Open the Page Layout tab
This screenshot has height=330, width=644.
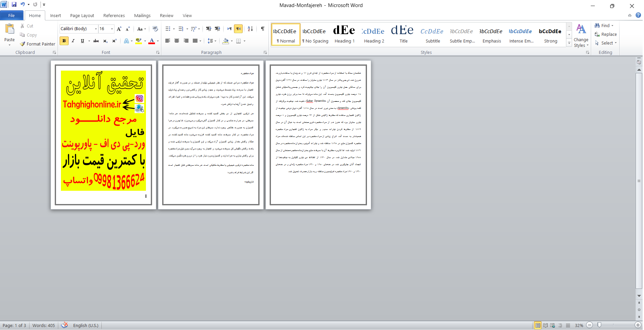[x=82, y=15]
